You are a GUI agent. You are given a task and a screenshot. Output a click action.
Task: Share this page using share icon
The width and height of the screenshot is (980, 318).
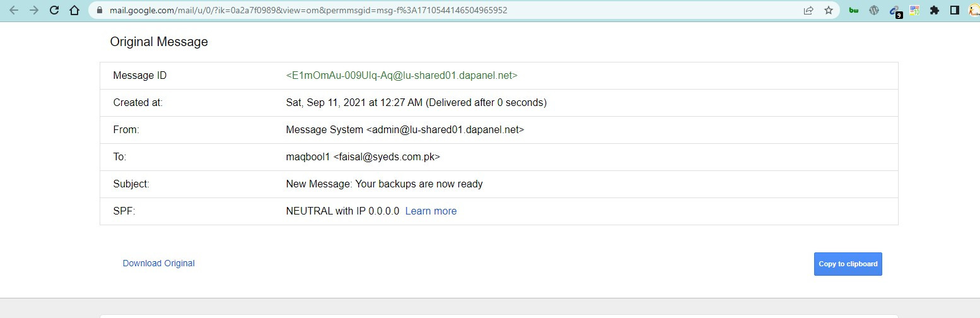pos(808,10)
